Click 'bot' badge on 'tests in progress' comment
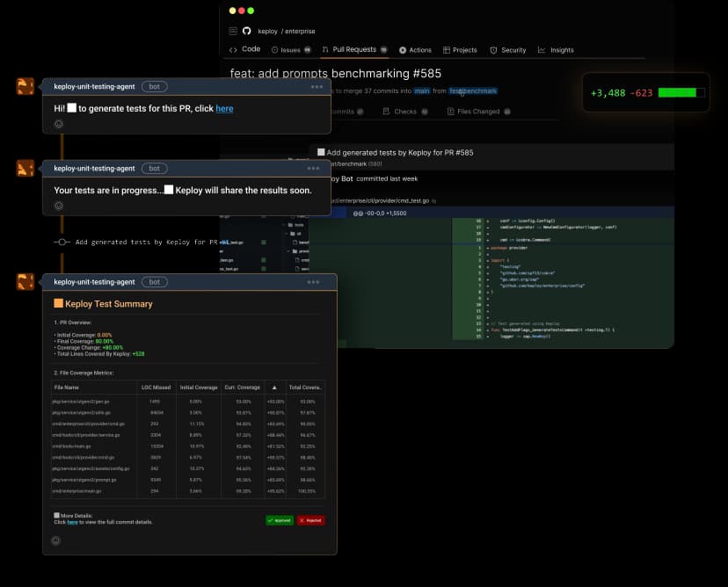Screen dimensions: 728x587 click(x=155, y=169)
